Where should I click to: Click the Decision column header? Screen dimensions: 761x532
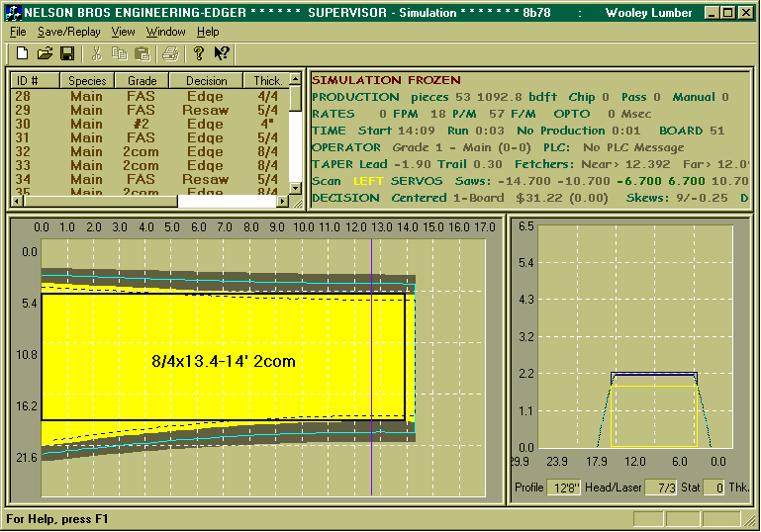click(x=206, y=81)
